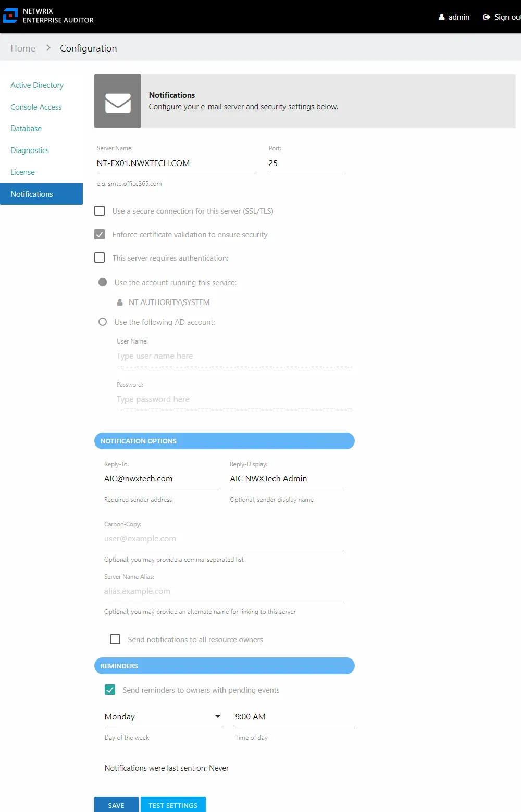Image resolution: width=521 pixels, height=812 pixels.
Task: Click the Sign out arrow icon
Action: 487,17
